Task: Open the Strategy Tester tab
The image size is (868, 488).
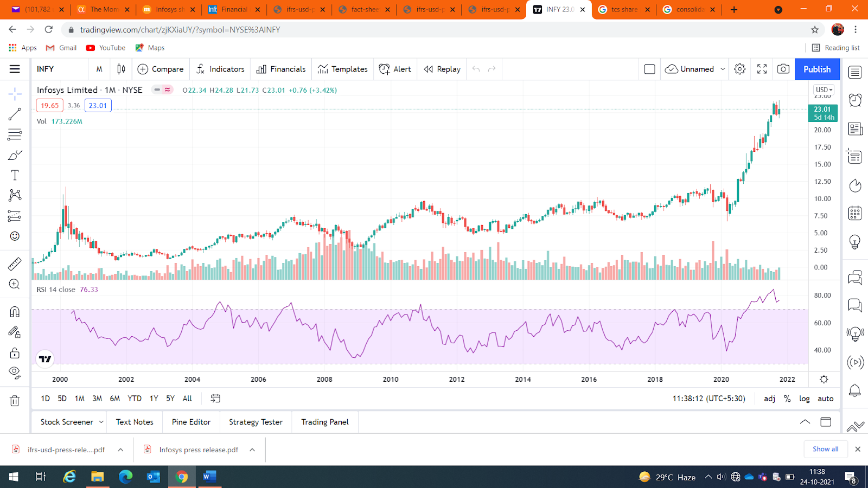Action: pyautogui.click(x=256, y=422)
